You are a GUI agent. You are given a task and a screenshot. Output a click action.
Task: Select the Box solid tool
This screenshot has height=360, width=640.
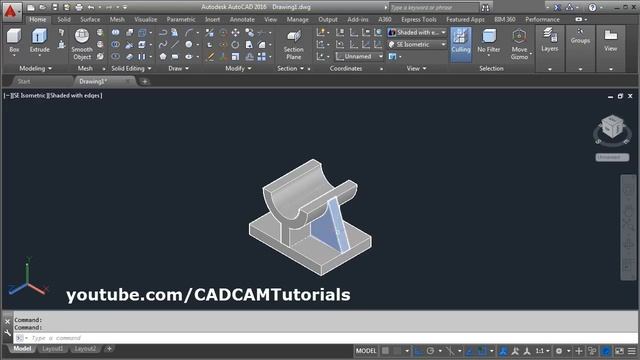click(x=14, y=40)
